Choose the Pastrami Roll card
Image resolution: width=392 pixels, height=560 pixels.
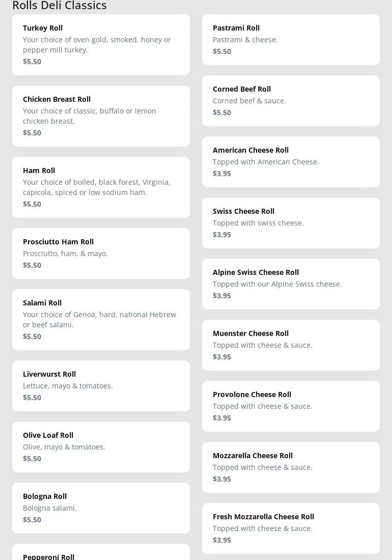[291, 40]
